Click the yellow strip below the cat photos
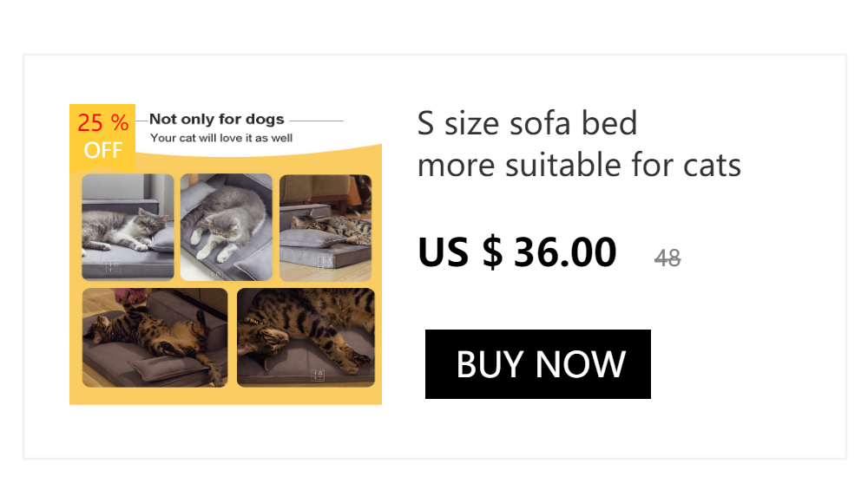This screenshot has height=503, width=868. [x=226, y=396]
